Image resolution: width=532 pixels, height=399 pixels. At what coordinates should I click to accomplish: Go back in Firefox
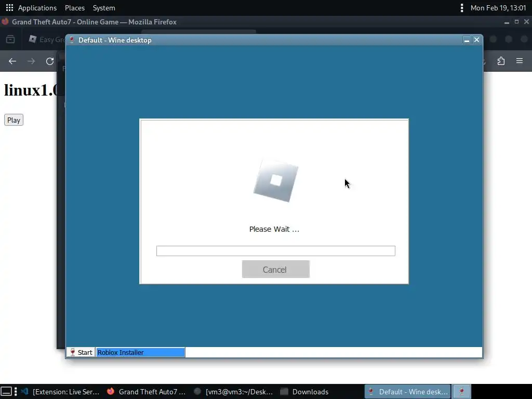pos(12,61)
